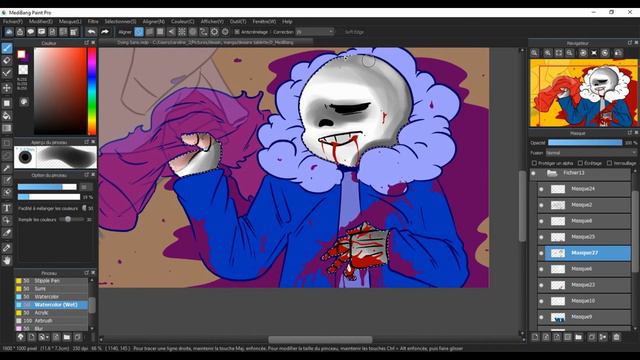Click the speech bubble icon in toolbar
The image size is (640, 360).
click(x=31, y=32)
